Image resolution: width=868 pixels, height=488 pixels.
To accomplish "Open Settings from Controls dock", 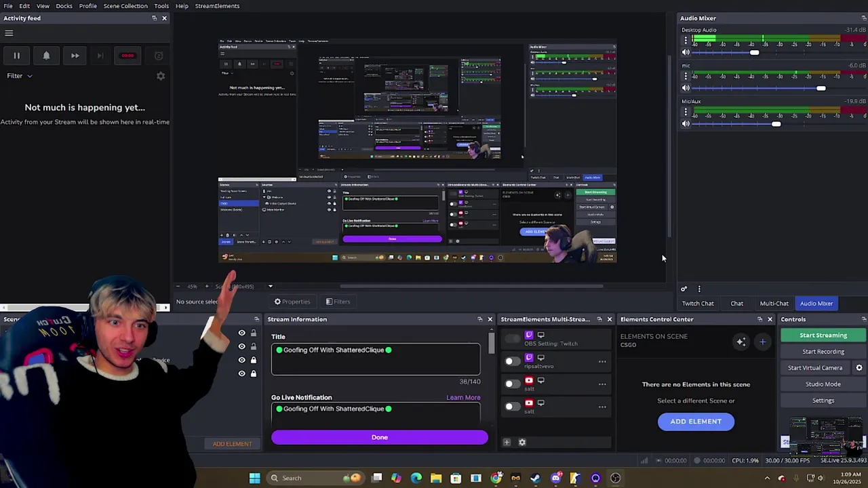I will (823, 401).
